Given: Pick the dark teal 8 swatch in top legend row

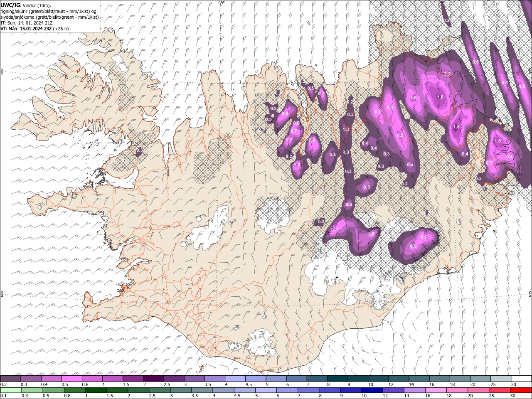Looking at the screenshot, I should coord(337,379).
